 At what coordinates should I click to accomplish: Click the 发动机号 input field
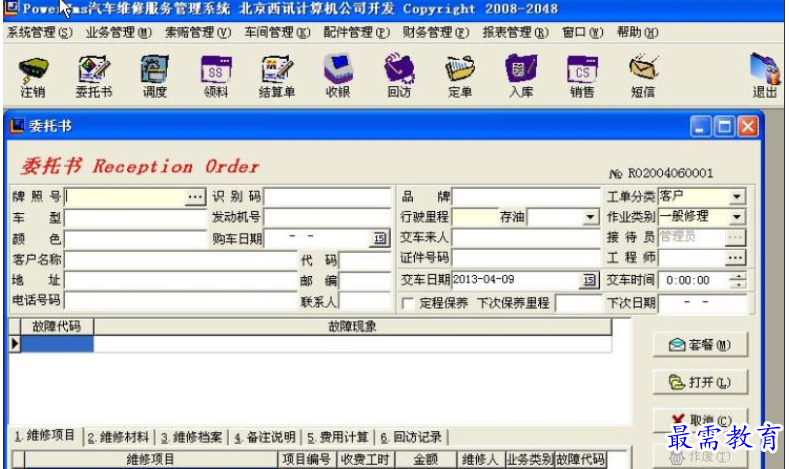click(x=327, y=217)
